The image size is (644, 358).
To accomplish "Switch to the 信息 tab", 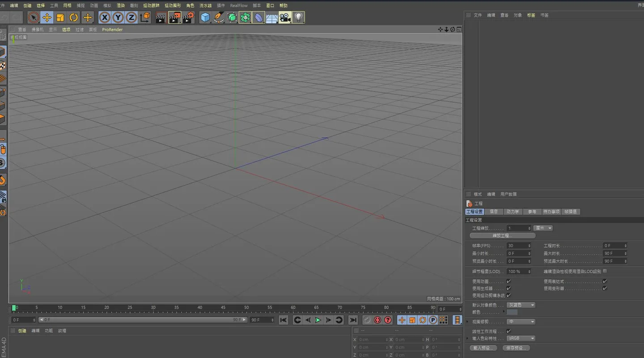I will coord(494,212).
